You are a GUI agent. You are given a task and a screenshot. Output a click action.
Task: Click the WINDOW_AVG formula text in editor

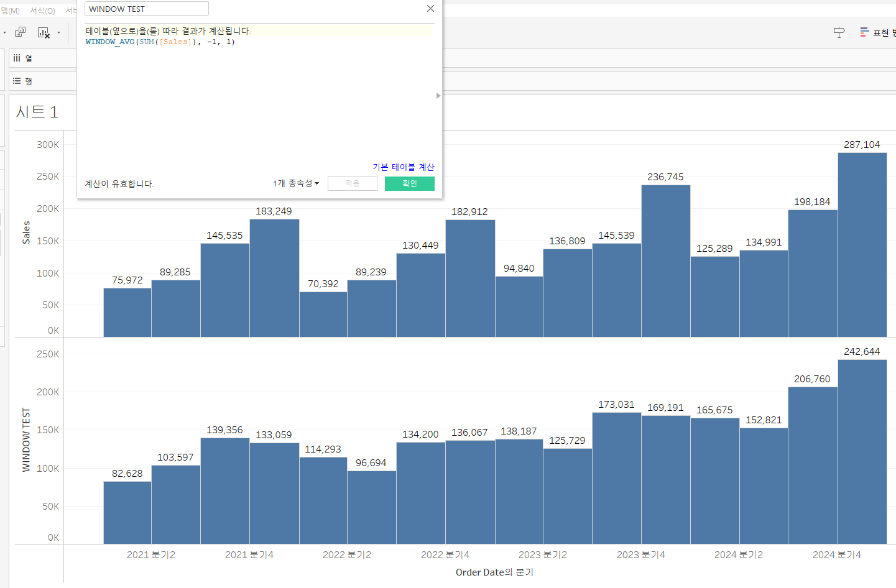(160, 42)
